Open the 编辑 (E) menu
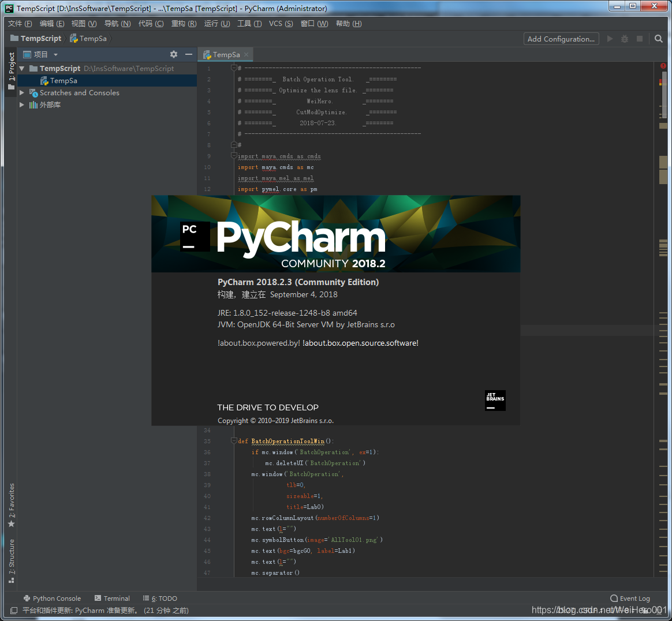Screen dimensions: 672x621 coord(52,24)
